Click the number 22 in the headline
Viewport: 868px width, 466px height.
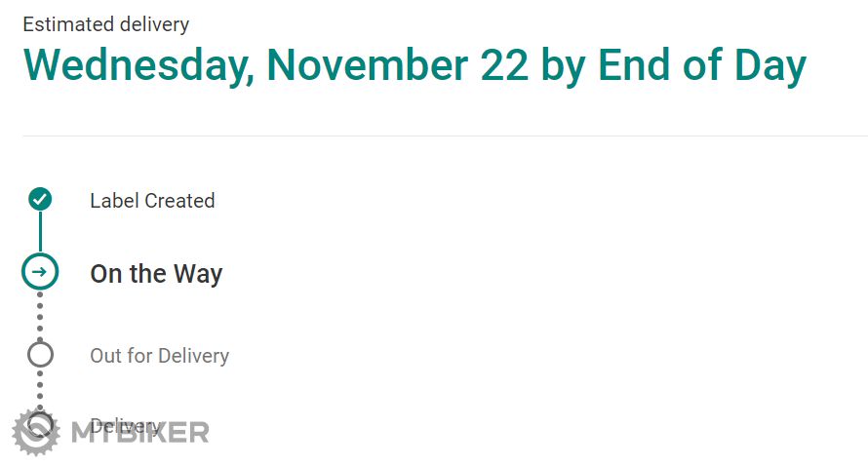click(504, 65)
